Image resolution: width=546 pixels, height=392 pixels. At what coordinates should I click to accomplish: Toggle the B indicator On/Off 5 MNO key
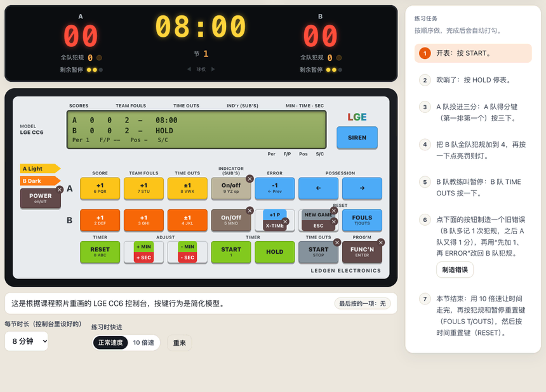pos(231,220)
